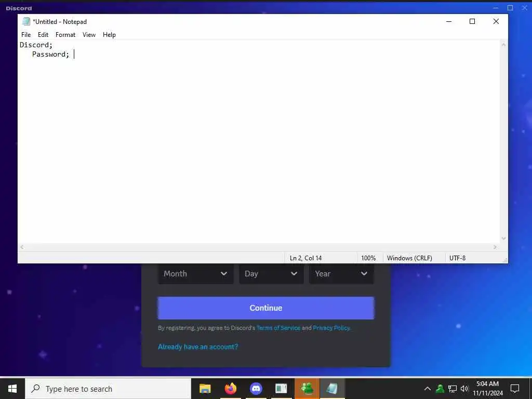Open the fourth taskbar app with window icon

coord(281,389)
